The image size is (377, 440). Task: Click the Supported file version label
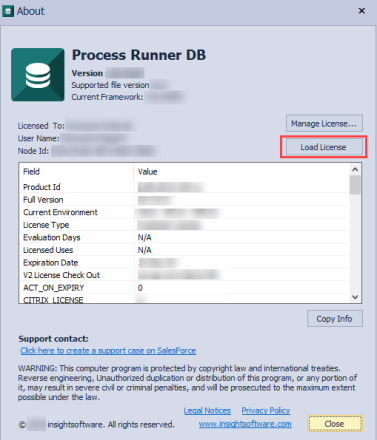click(110, 85)
